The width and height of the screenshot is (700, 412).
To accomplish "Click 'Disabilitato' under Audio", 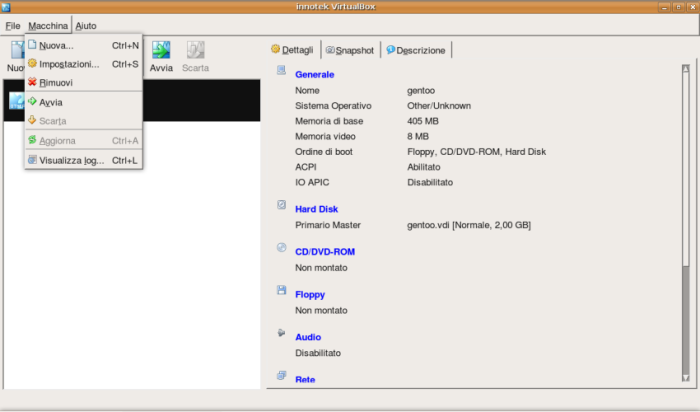I will [318, 353].
